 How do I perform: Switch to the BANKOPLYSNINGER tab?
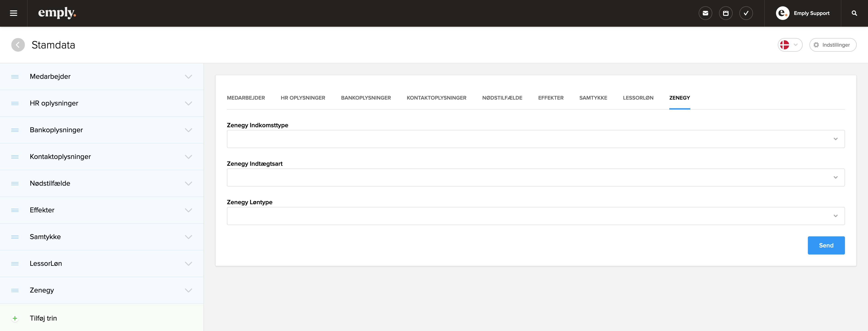point(366,98)
